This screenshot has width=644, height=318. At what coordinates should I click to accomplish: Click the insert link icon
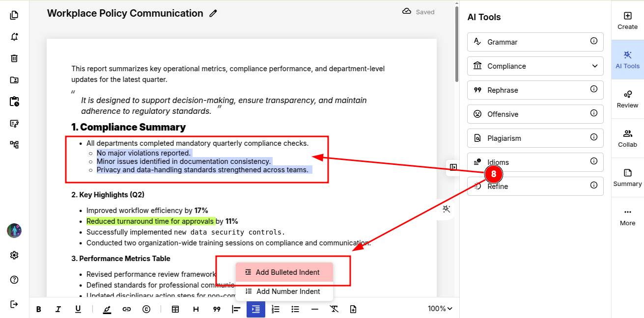tap(127, 309)
